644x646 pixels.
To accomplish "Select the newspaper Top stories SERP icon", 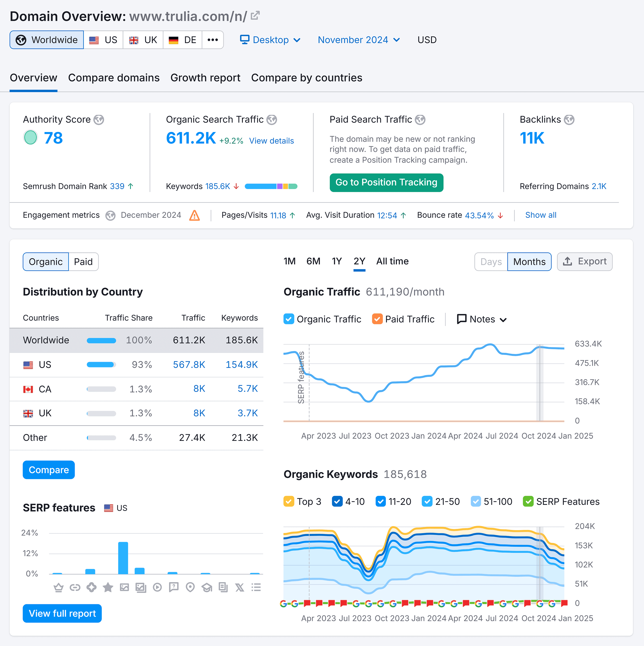I will (x=223, y=587).
